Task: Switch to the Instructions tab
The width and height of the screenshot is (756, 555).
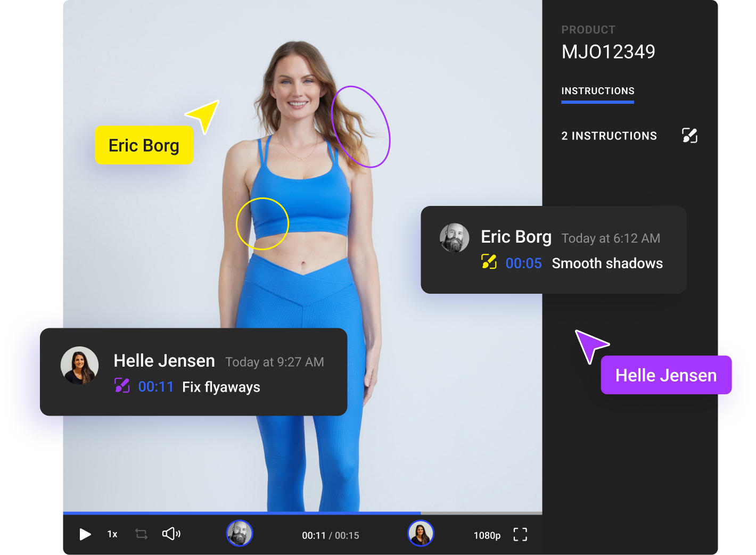Action: [x=597, y=91]
